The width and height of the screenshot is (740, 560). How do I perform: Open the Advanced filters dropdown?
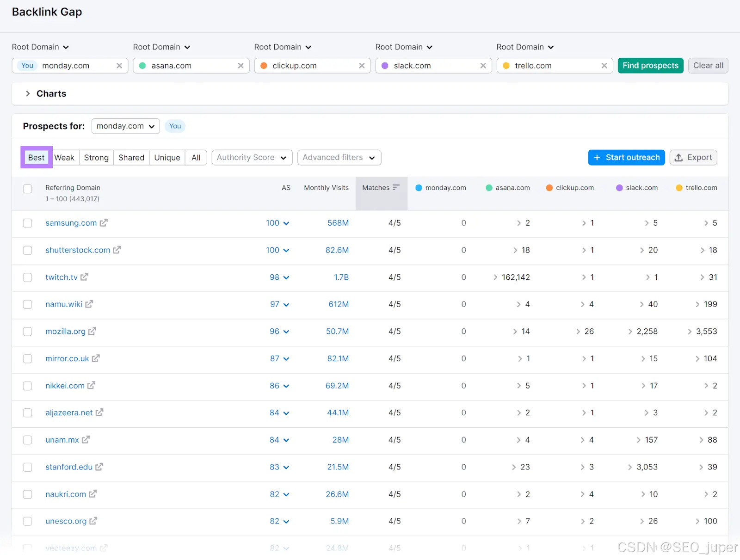tap(339, 157)
